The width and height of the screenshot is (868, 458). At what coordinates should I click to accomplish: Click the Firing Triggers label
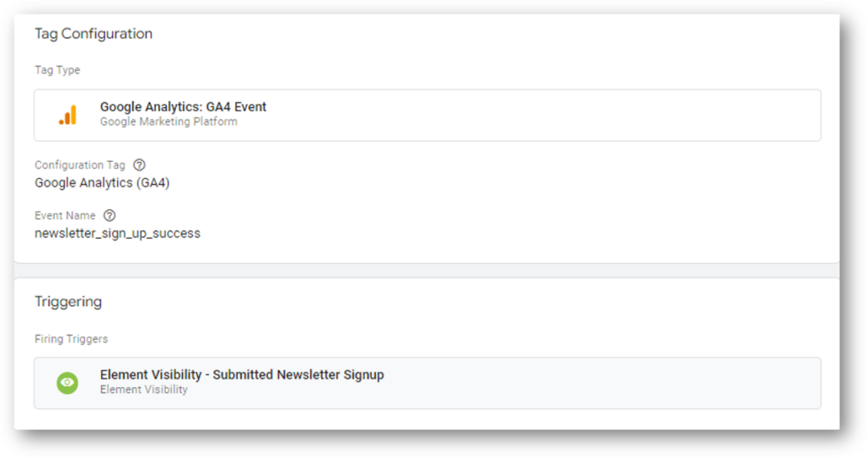(x=72, y=339)
